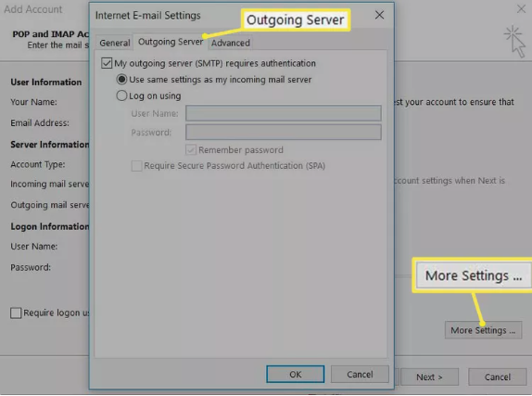This screenshot has height=396, width=532.
Task: Click Cancel in Internet E-mail Settings dialog
Action: tap(360, 375)
